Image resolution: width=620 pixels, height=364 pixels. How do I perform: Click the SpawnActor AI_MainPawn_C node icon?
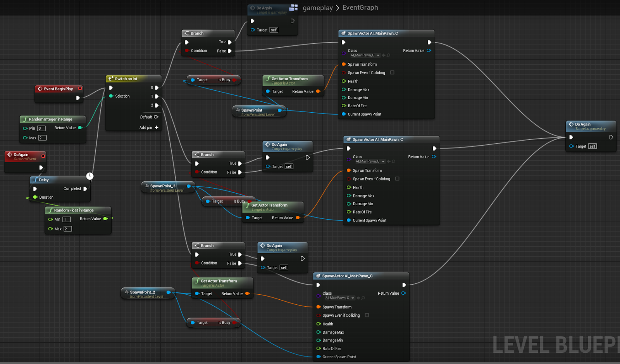click(x=344, y=33)
